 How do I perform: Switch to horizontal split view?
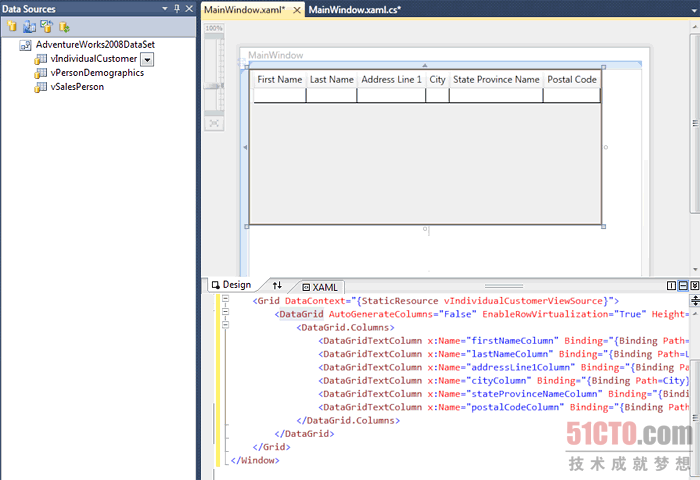click(x=683, y=285)
